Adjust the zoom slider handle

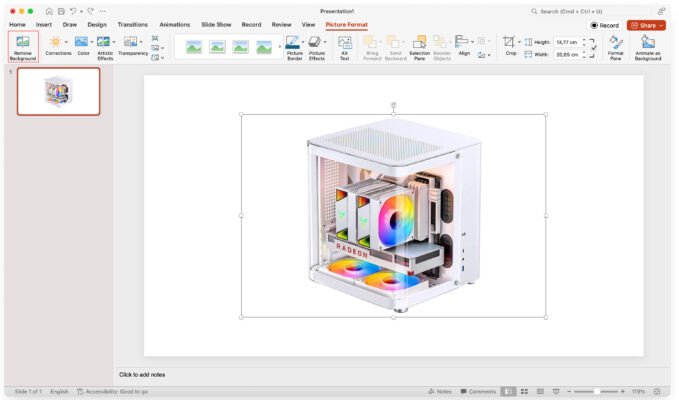click(x=597, y=392)
